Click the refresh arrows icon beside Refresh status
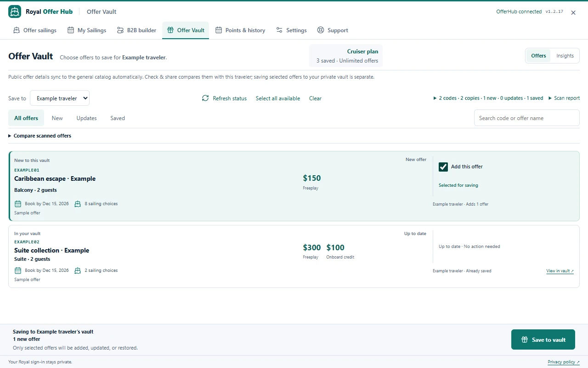Viewport: 588px width, 368px height. (x=205, y=98)
